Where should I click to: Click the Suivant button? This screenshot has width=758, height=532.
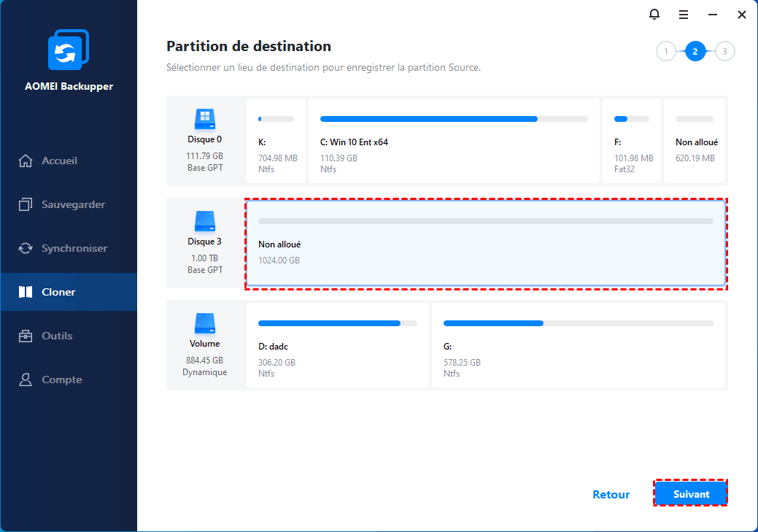coord(691,494)
